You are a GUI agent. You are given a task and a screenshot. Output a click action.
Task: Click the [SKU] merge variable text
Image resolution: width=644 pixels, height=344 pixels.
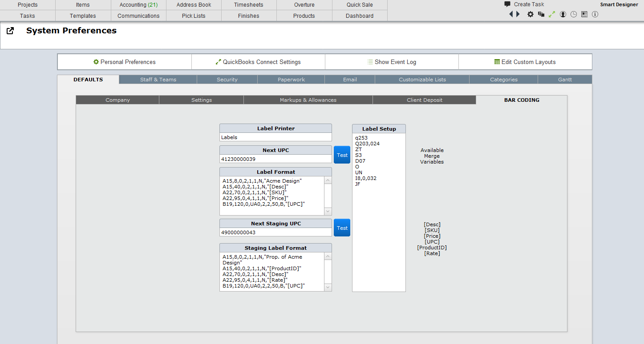432,230
